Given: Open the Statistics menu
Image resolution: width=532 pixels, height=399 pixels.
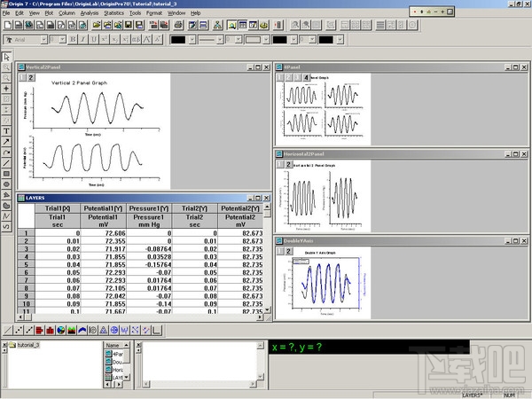Looking at the screenshot, I should coord(113,13).
